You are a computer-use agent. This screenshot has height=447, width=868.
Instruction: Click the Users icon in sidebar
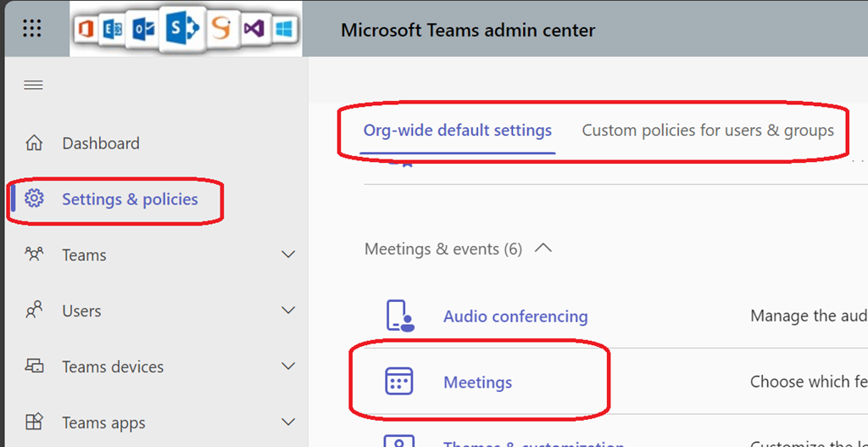click(x=34, y=310)
